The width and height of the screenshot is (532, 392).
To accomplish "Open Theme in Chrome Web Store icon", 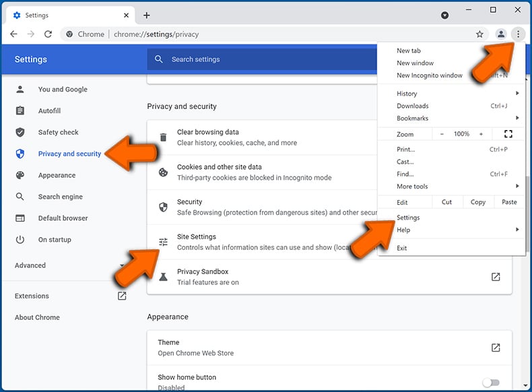I will [496, 348].
